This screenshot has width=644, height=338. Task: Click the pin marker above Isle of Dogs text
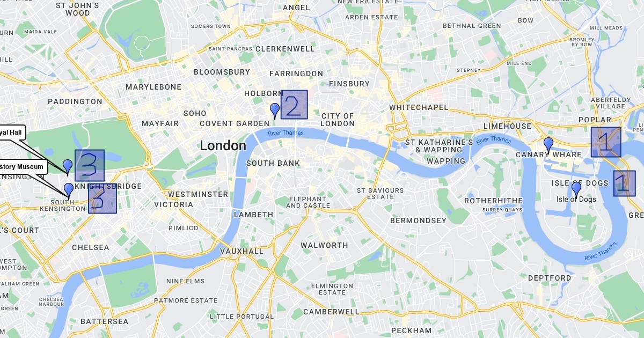click(576, 190)
